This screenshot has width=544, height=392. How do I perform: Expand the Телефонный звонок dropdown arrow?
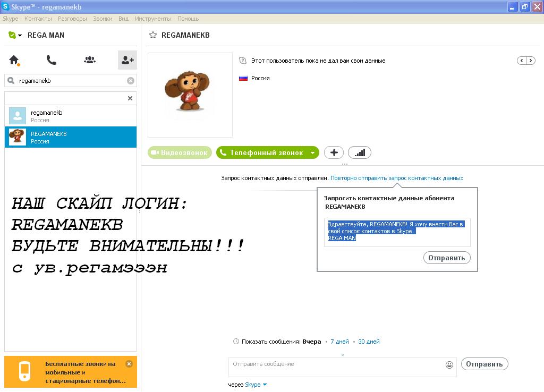312,152
